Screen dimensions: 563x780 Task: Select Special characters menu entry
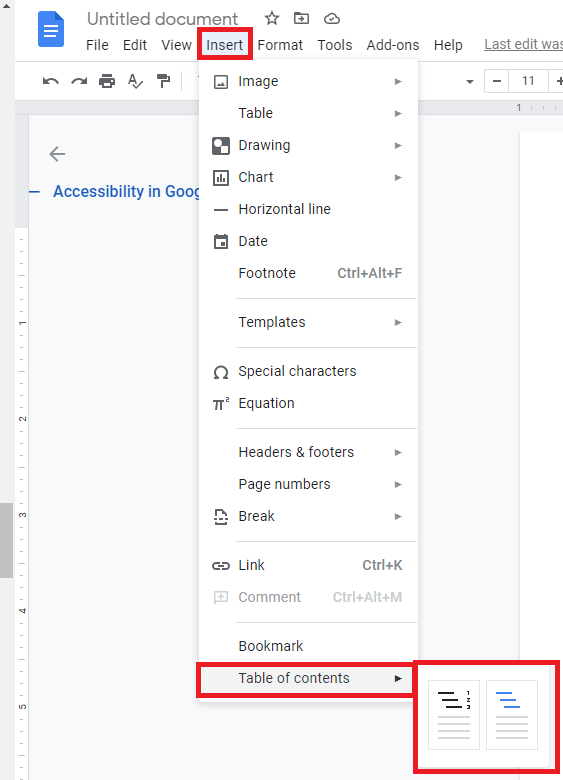(x=308, y=371)
